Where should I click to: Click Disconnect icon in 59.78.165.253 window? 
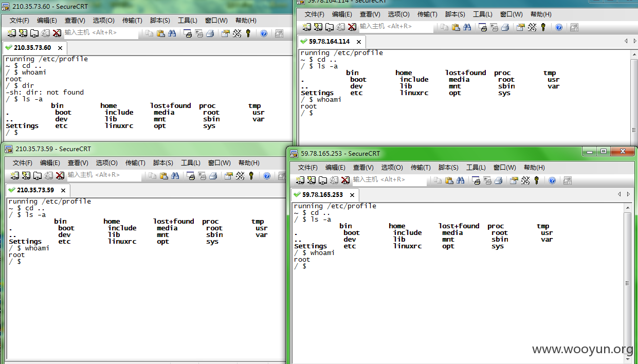pos(345,180)
